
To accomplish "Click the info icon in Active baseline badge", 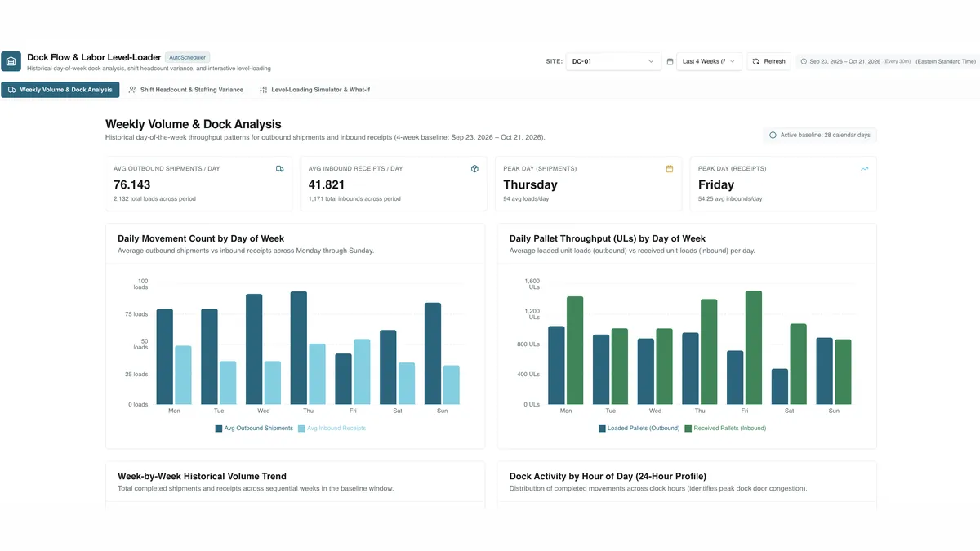I will click(x=773, y=135).
